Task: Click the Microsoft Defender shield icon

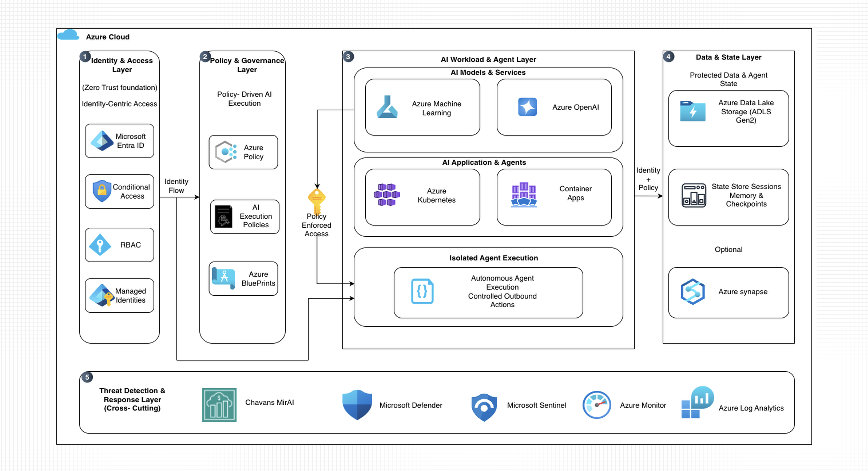Action: click(357, 405)
